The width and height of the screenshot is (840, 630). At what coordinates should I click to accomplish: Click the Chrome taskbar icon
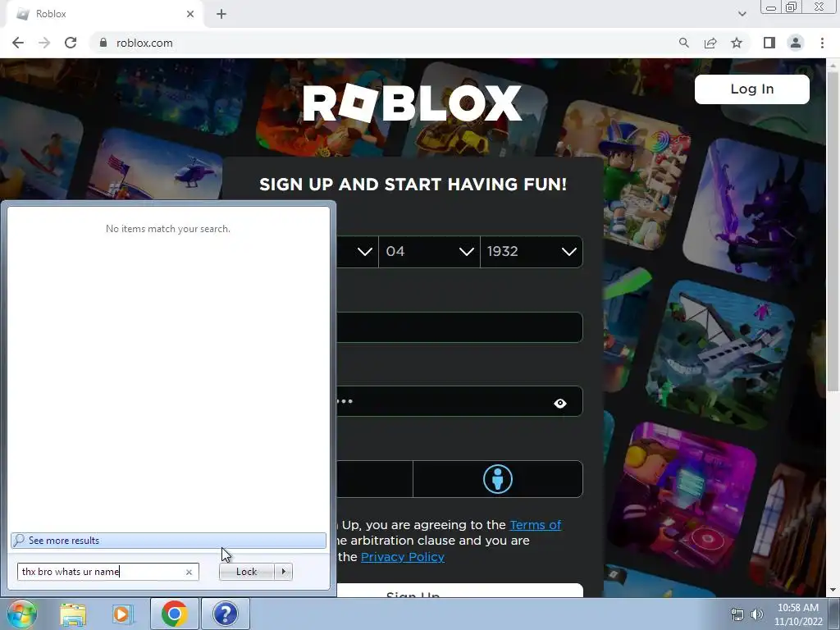click(174, 614)
